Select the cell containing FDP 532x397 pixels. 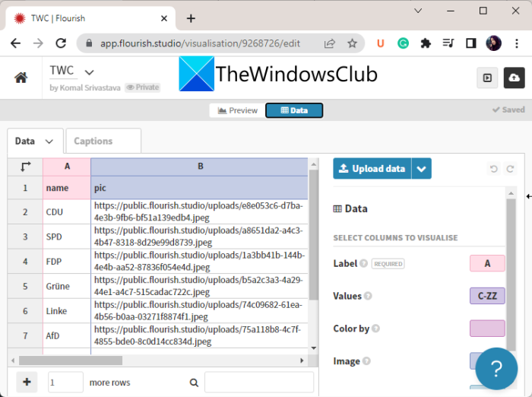pyautogui.click(x=67, y=262)
